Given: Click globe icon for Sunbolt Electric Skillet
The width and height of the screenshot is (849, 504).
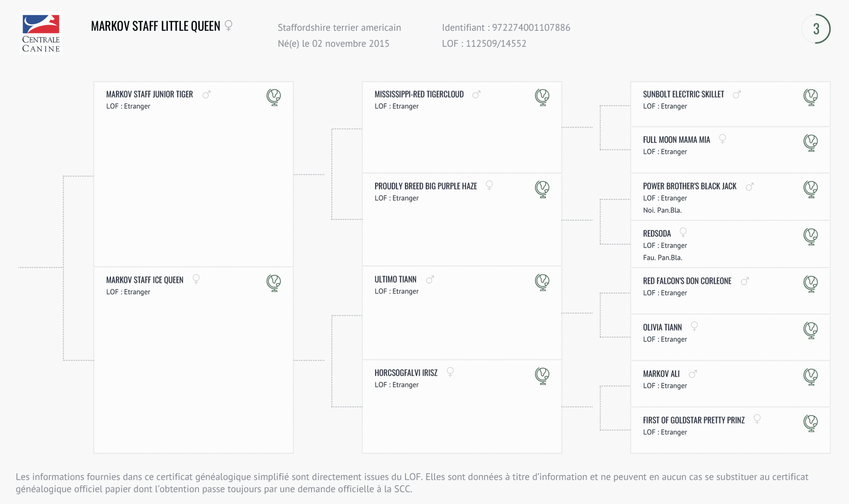Looking at the screenshot, I should 811,97.
